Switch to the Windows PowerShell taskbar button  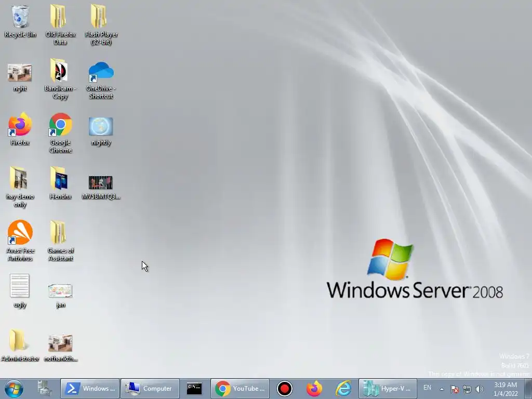pos(90,389)
